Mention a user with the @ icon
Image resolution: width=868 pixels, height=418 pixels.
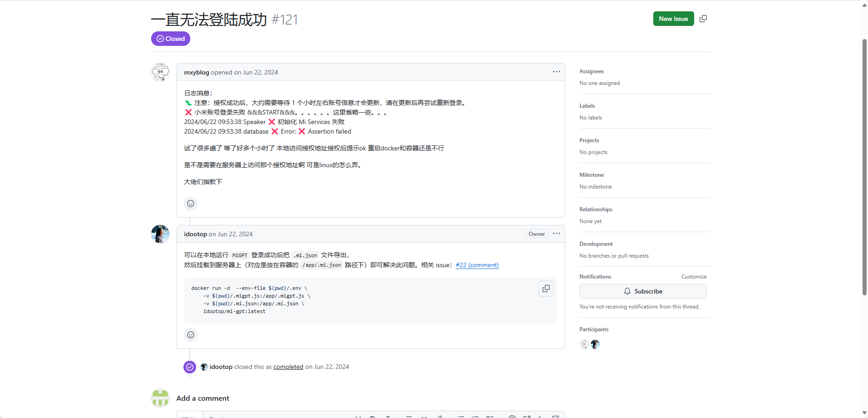click(512, 416)
